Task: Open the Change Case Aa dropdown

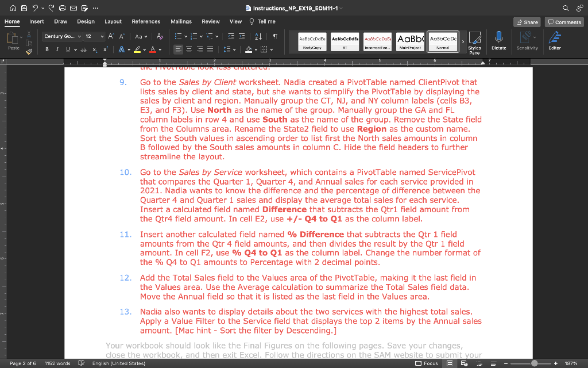Action: [x=141, y=36]
